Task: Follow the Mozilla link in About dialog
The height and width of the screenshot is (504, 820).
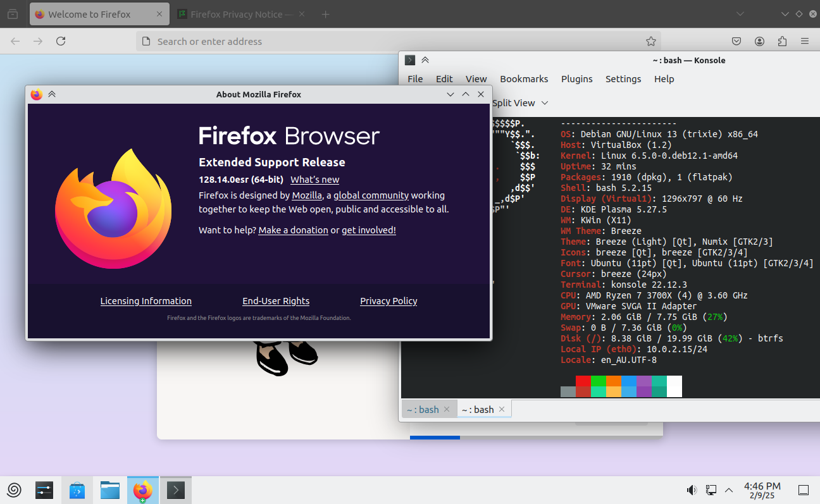Action: click(307, 195)
